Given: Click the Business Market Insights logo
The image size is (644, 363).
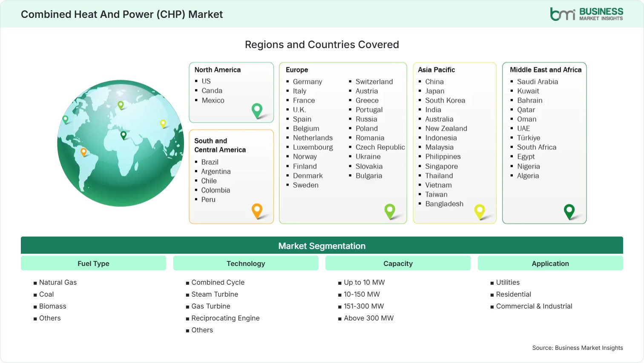Looking at the screenshot, I should tap(586, 14).
